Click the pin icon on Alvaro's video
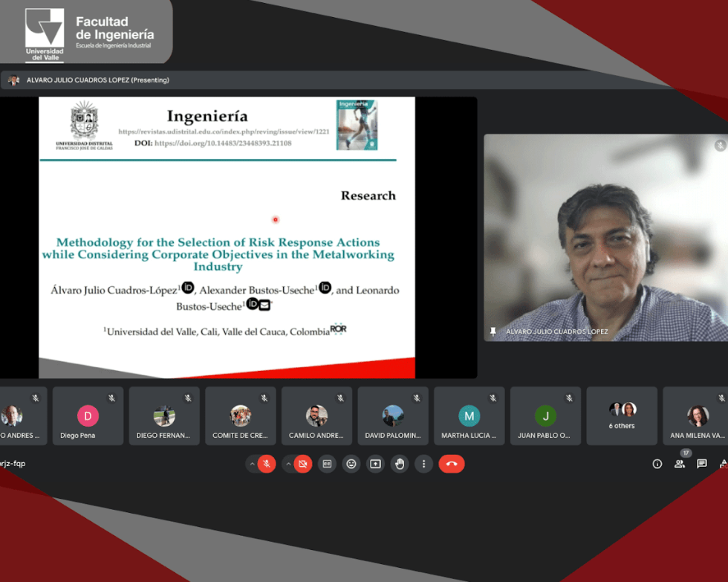Screen dimensions: 728x582 (493, 332)
